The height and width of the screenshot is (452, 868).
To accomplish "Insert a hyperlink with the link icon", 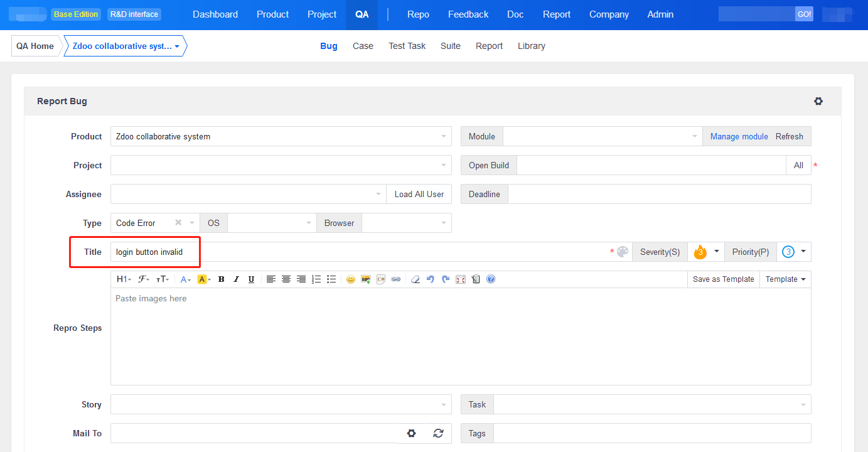I will point(396,279).
